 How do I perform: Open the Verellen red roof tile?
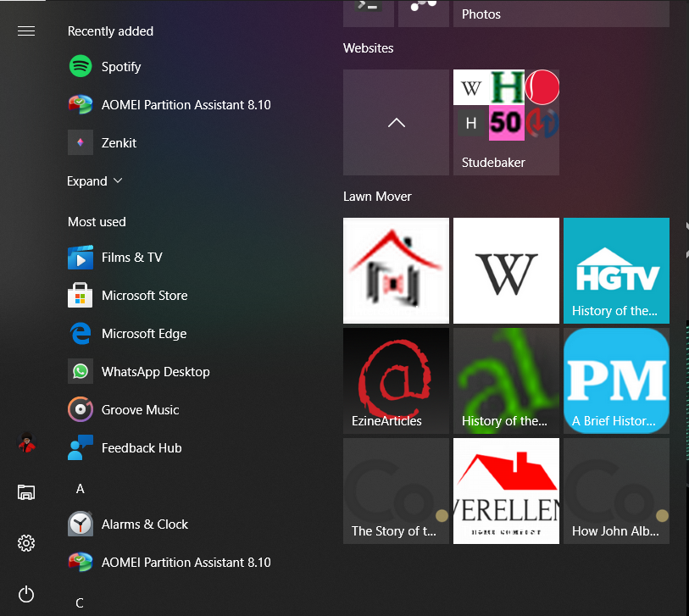tap(506, 491)
